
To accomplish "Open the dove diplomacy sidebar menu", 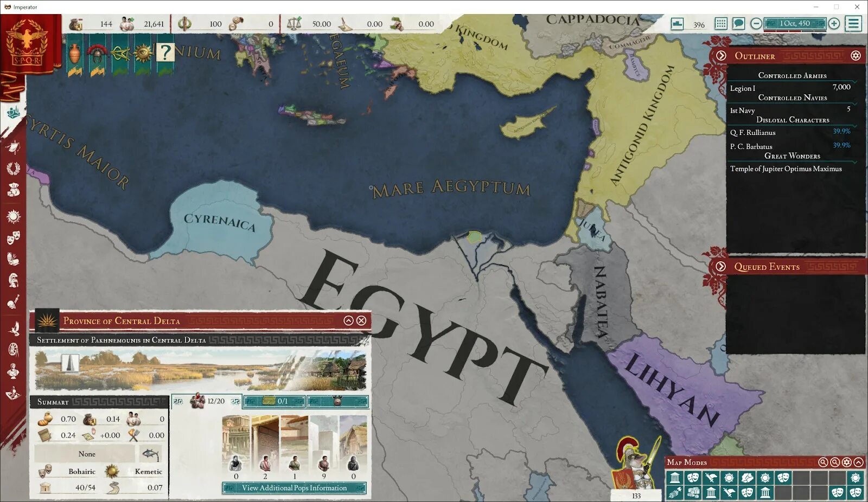I will tap(13, 328).
